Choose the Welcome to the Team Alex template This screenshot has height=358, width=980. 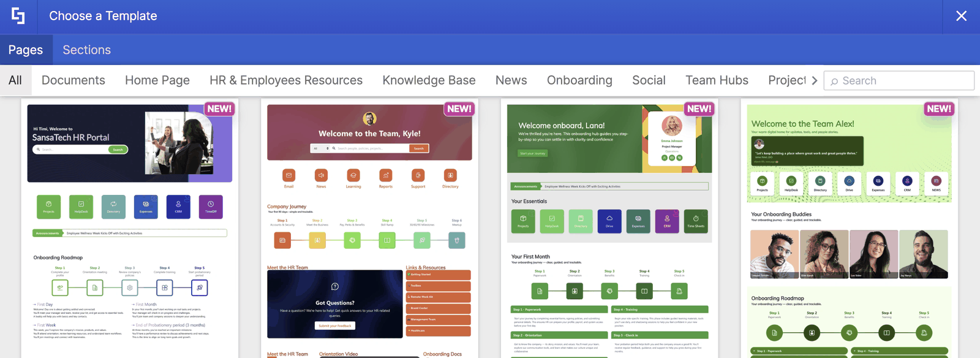[x=849, y=228]
